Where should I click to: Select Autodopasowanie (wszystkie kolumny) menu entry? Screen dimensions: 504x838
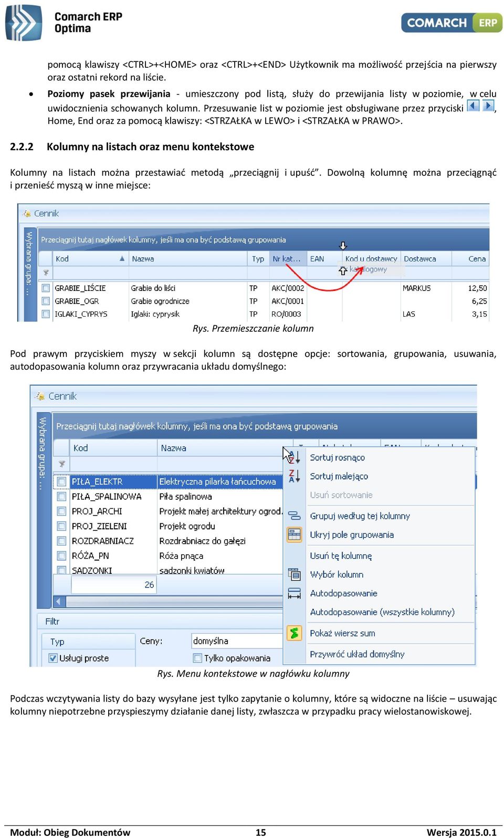382,612
